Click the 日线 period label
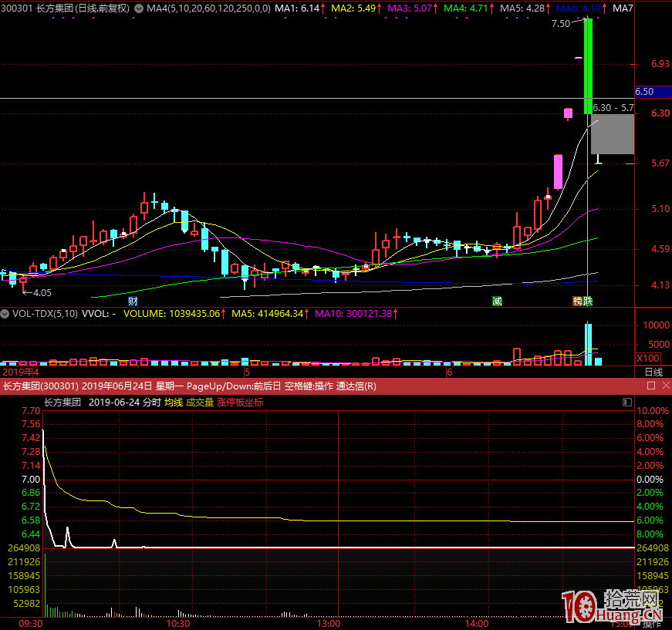Screen dimensions: 672x630 653,372
